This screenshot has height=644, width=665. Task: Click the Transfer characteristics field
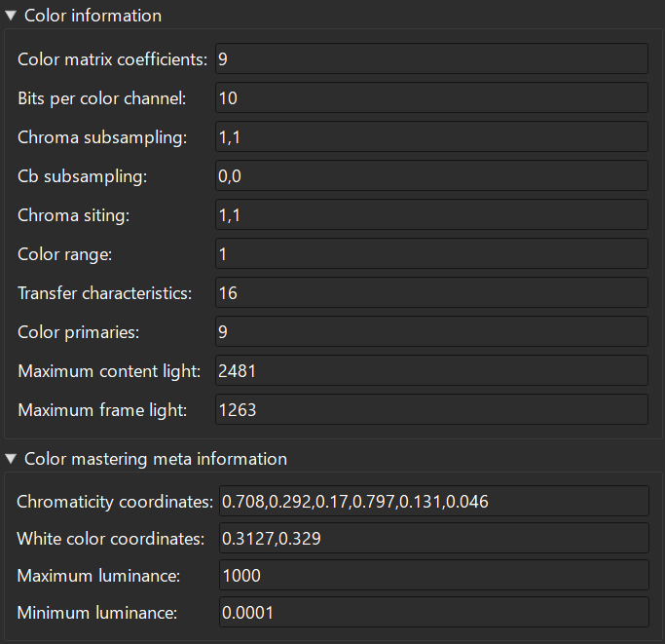click(x=431, y=292)
